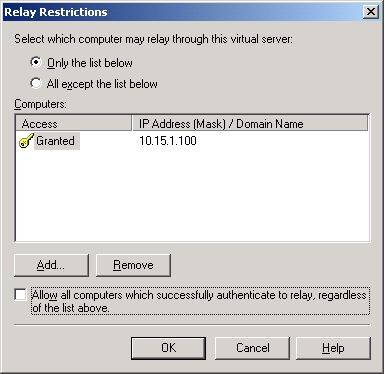Open Help for relay restrictions
This screenshot has height=374, width=385.
pyautogui.click(x=333, y=348)
